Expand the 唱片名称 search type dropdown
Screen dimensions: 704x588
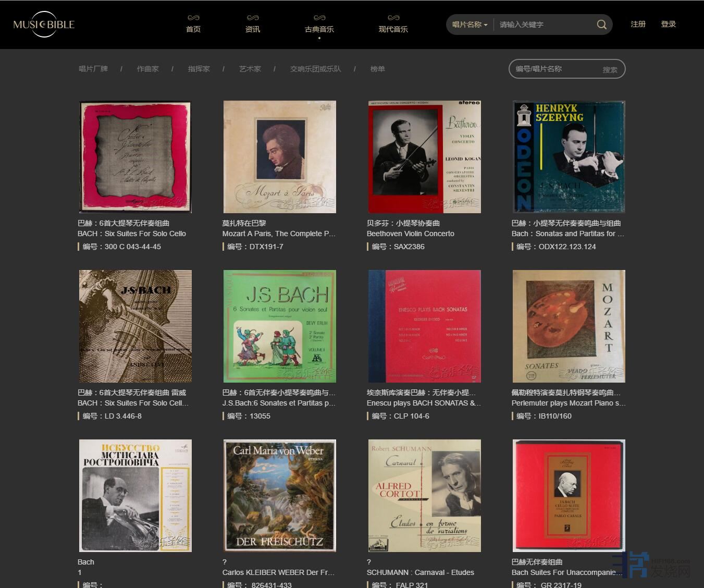point(470,24)
